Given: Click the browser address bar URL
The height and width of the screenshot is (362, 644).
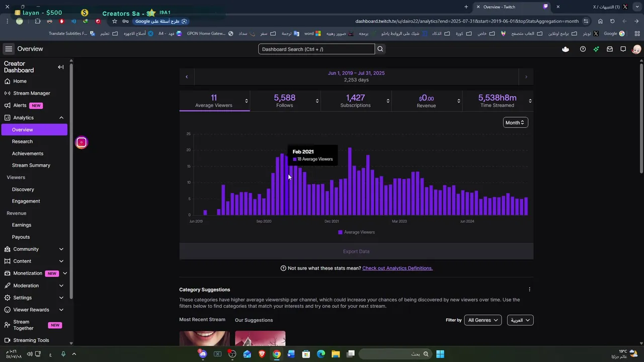Looking at the screenshot, I should click(467, 21).
